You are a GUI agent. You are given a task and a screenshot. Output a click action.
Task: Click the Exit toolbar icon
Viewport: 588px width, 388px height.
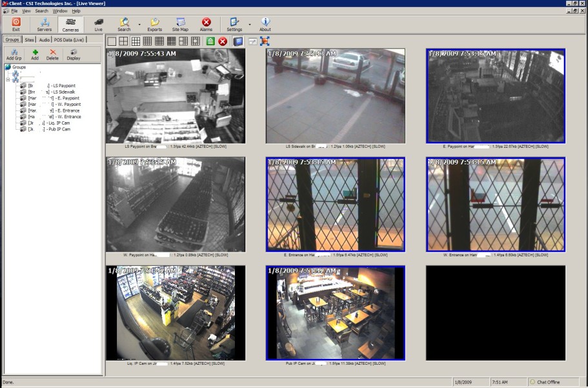(16, 25)
